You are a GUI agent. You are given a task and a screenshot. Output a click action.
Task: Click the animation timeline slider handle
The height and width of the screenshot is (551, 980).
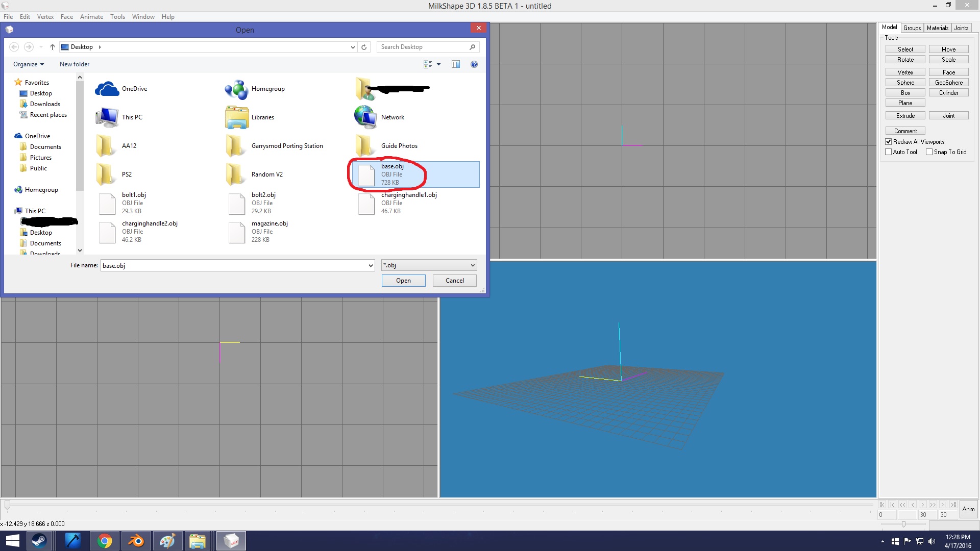point(7,505)
